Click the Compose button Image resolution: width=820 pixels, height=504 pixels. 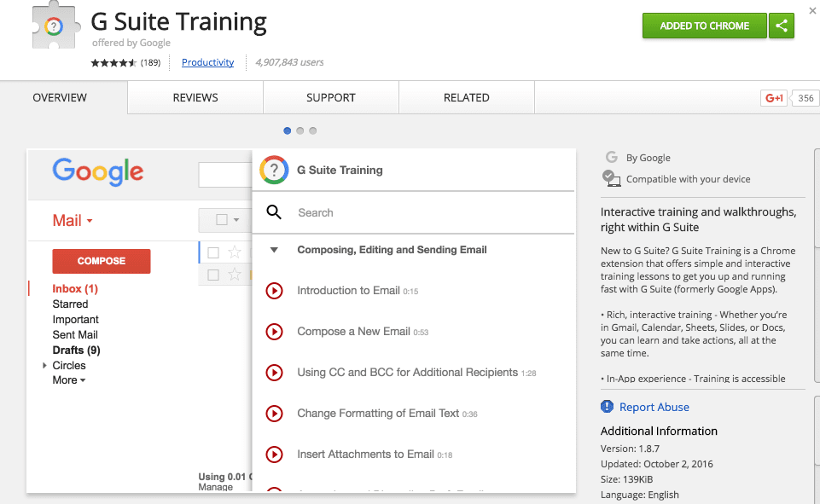(x=102, y=261)
